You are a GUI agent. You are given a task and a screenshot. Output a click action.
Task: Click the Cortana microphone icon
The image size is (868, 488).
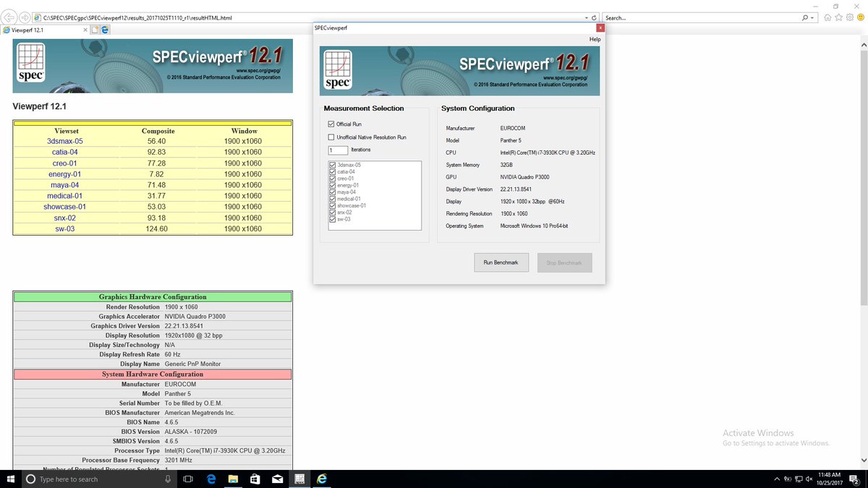tap(168, 479)
